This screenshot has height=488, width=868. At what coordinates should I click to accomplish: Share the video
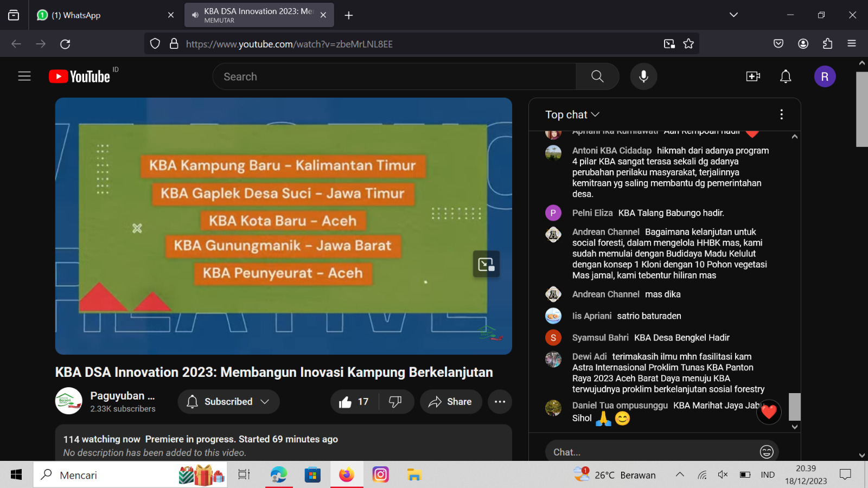pos(450,402)
